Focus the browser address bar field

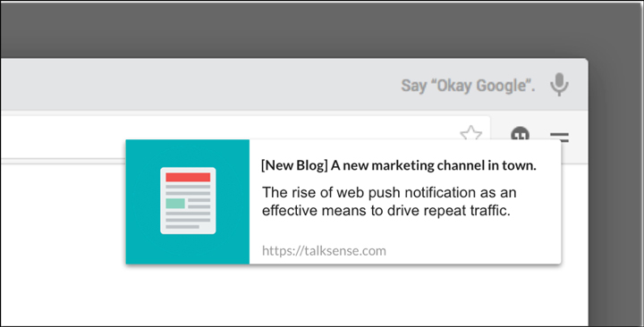point(245,137)
